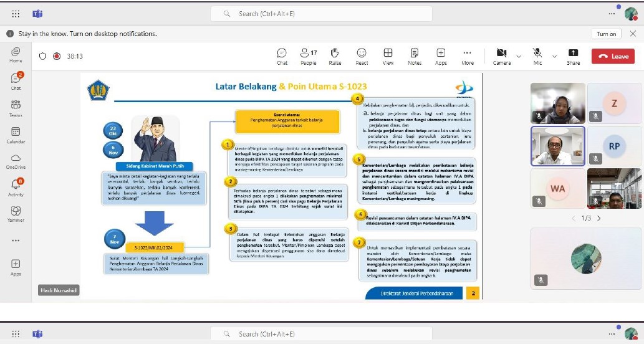The width and height of the screenshot is (644, 344).
Task: Open Yammer in the left sidebar
Action: [16, 214]
